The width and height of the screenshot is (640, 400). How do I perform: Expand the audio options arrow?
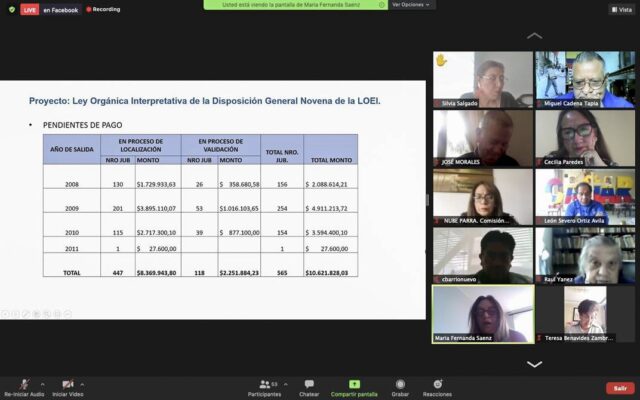click(40, 384)
